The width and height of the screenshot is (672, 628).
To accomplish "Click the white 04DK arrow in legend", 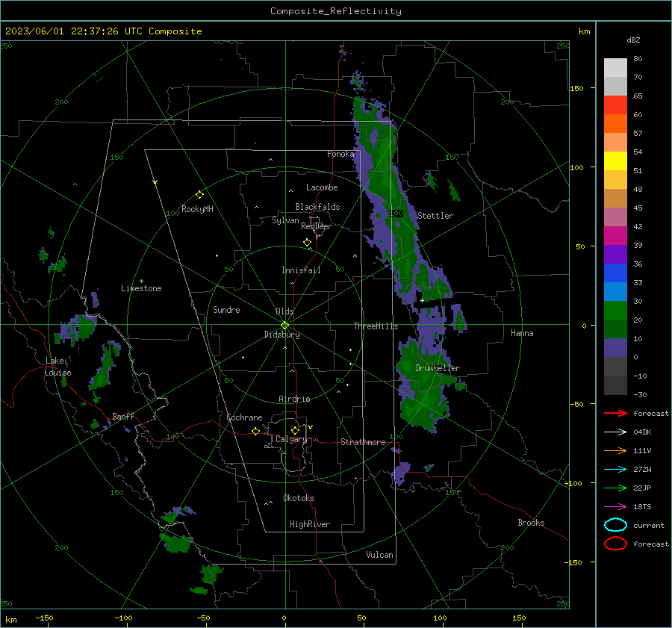I will coord(616,432).
